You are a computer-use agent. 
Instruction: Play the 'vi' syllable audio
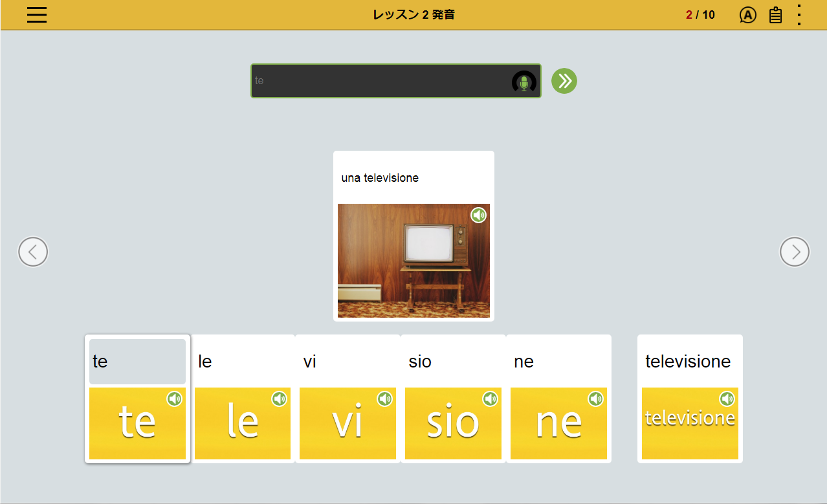385,399
